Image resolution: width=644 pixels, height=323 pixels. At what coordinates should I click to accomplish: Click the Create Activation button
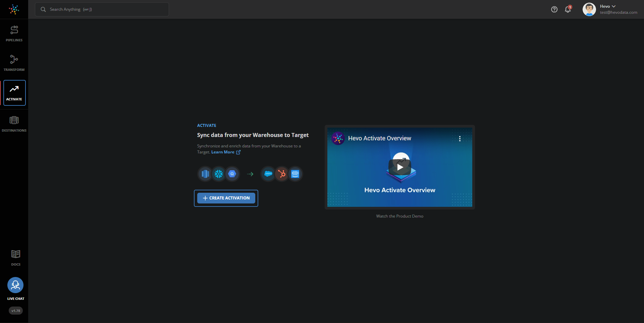(226, 198)
